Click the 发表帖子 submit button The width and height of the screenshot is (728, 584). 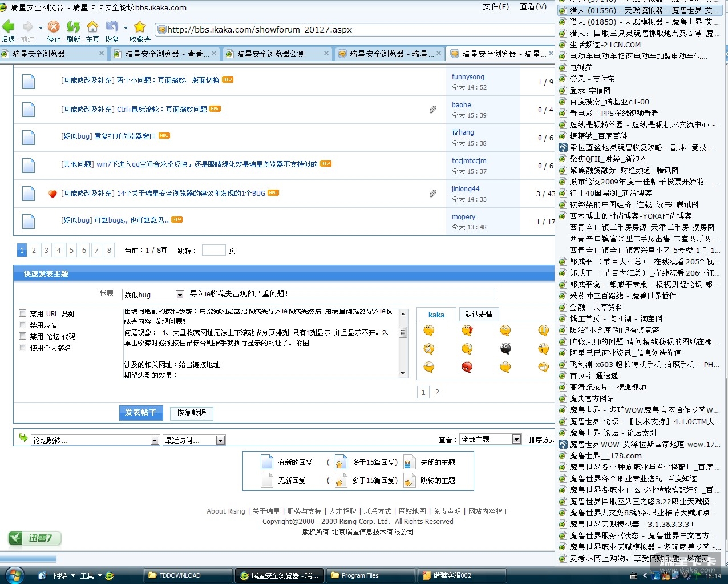141,413
